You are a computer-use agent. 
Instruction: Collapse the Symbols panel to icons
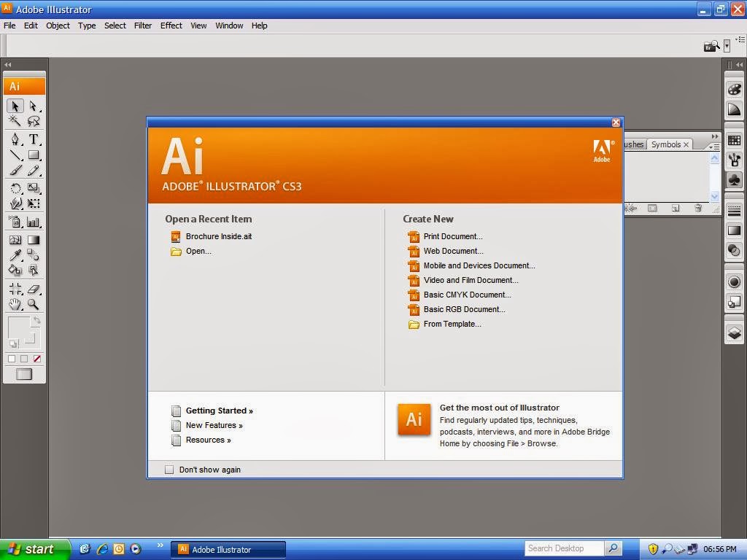click(715, 136)
